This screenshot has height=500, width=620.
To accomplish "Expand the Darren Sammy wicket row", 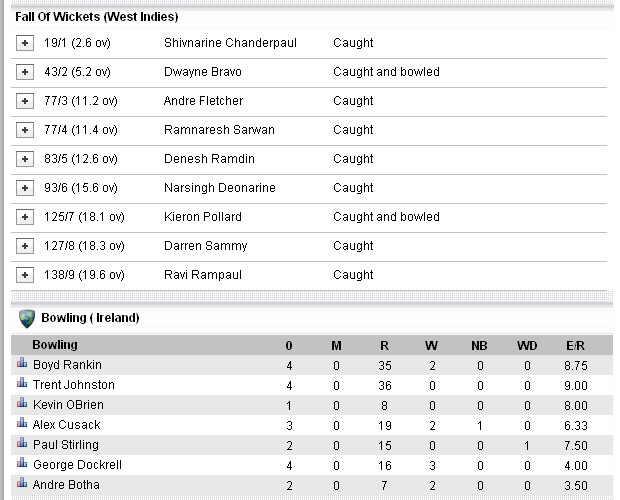I will point(25,246).
